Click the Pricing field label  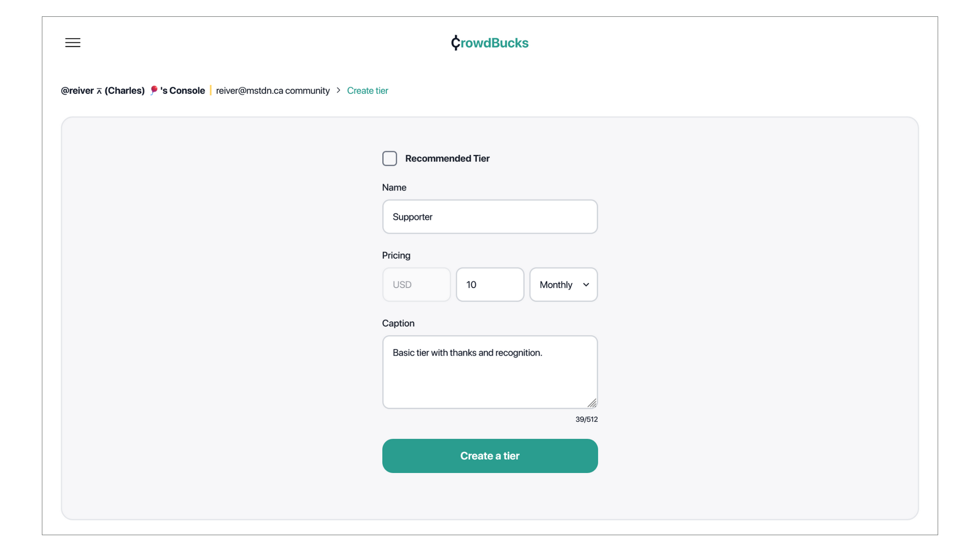396,256
